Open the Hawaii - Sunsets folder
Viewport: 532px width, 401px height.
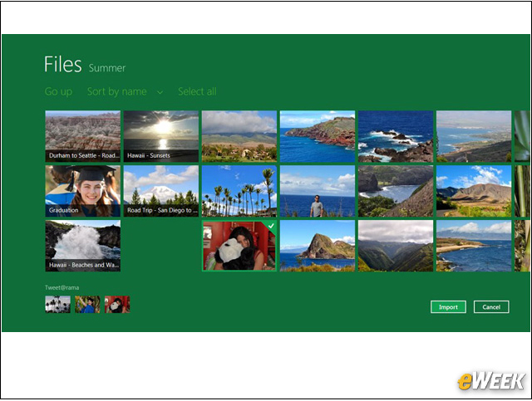[161, 136]
